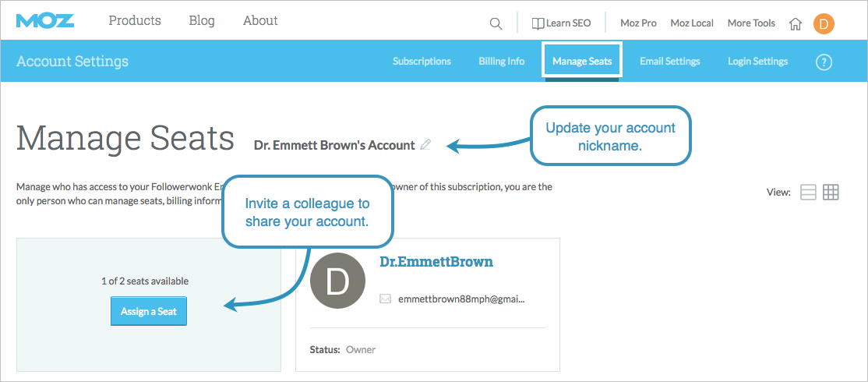Select the Manage Seats tab
This screenshot has height=382, width=868.
pyautogui.click(x=582, y=60)
